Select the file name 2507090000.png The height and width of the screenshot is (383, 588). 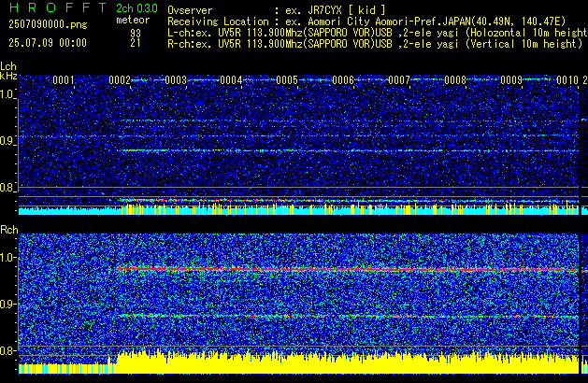click(48, 24)
